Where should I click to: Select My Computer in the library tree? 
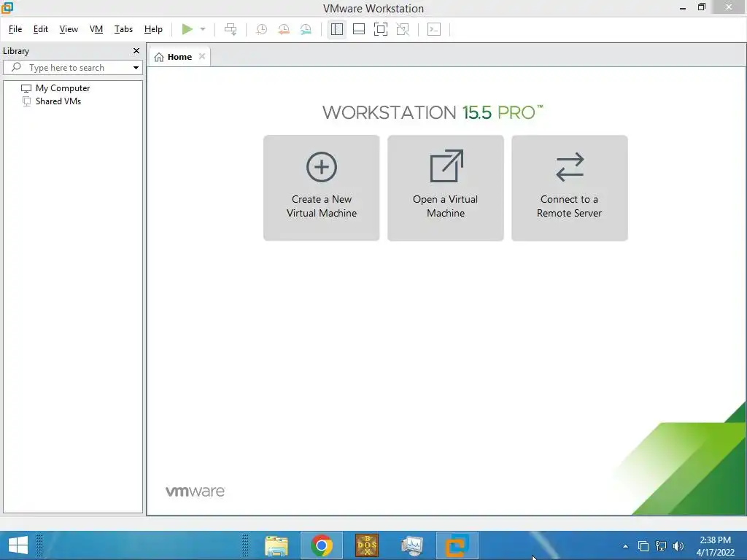pos(63,88)
